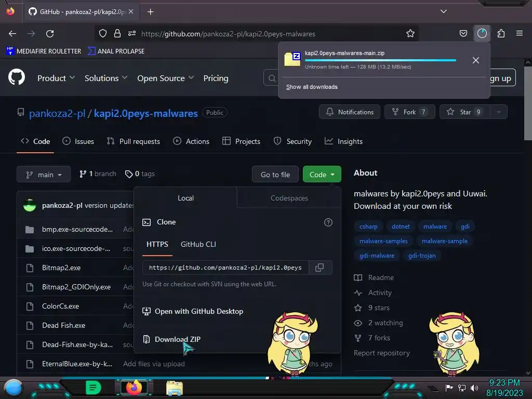Open the Issues repository tab

(78, 141)
